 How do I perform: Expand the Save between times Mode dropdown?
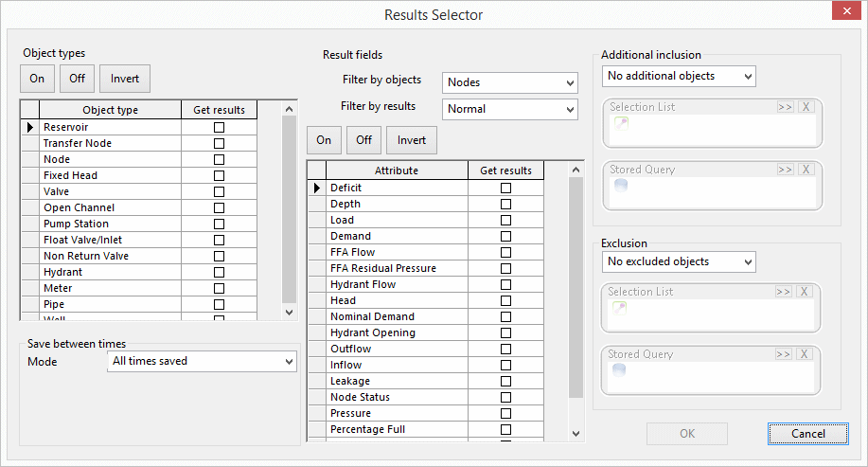[204, 361]
